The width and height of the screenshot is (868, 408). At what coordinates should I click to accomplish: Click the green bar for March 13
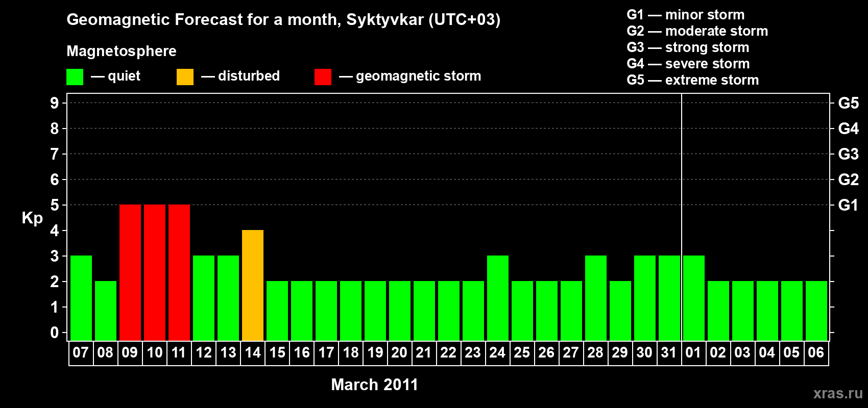click(x=228, y=298)
